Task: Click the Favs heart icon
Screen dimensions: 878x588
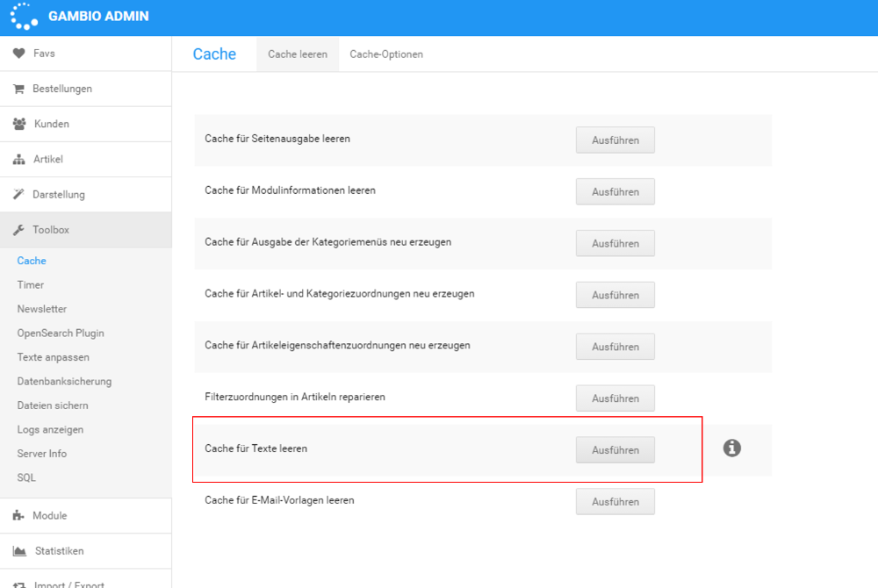Action: coord(19,54)
